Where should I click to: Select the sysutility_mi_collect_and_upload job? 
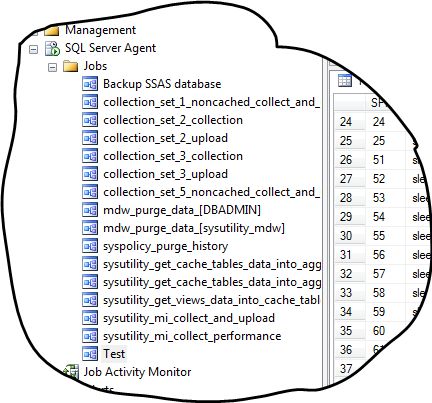189,318
